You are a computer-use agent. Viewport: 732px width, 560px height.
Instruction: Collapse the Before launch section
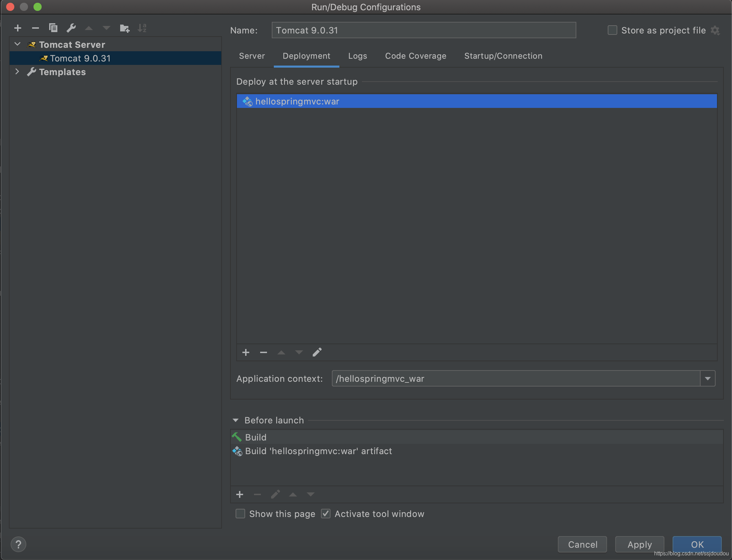tap(236, 420)
